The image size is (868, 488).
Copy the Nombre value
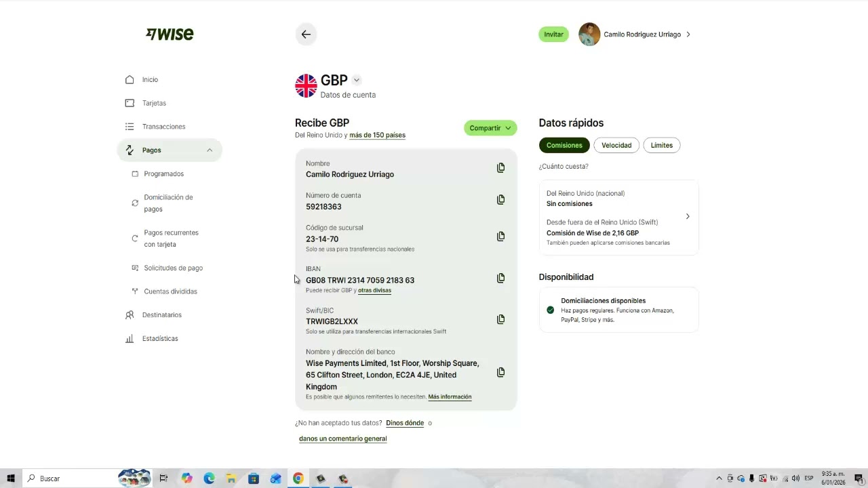coord(500,168)
